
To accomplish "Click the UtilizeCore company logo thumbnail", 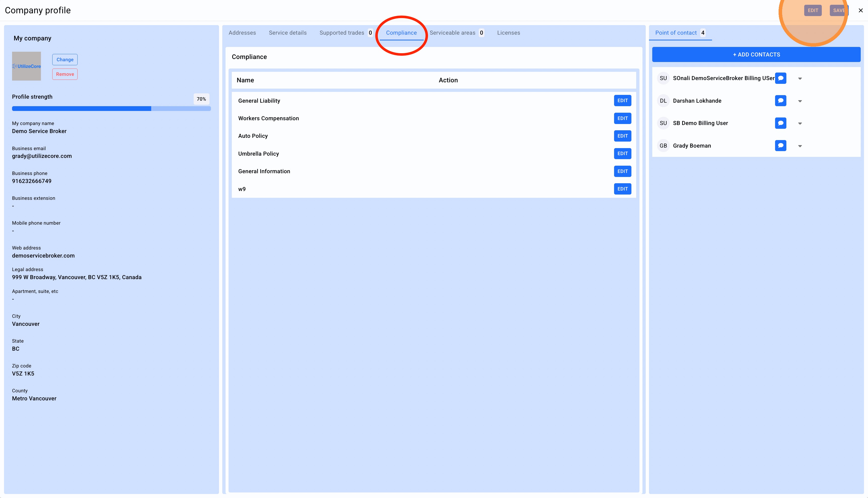I will coord(26,66).
